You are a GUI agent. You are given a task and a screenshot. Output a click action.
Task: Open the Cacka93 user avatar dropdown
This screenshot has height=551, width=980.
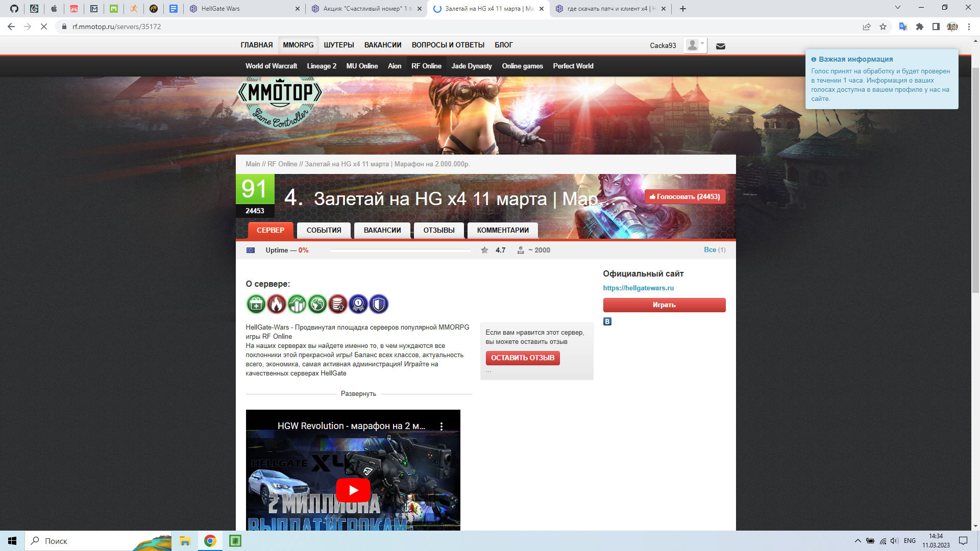(695, 45)
